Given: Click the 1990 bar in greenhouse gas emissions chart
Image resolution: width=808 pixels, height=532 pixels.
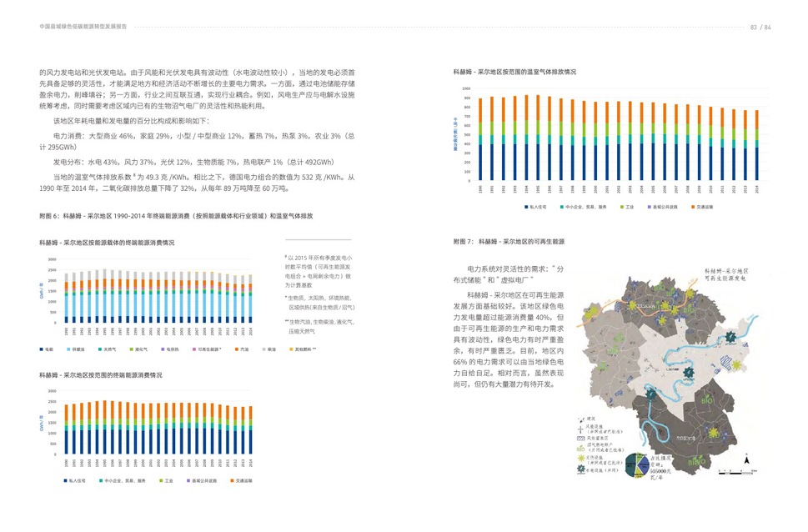Looking at the screenshot, I should pos(480,139).
